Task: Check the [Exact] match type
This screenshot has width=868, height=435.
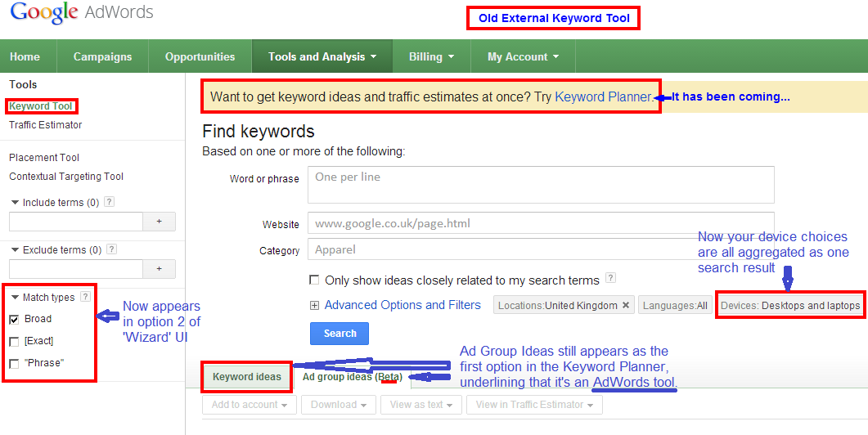Action: point(15,342)
